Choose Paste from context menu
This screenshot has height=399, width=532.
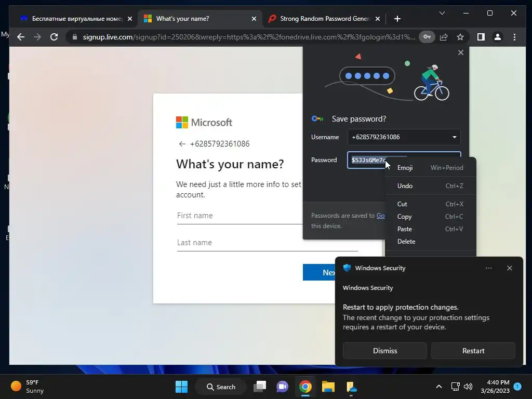click(430, 229)
